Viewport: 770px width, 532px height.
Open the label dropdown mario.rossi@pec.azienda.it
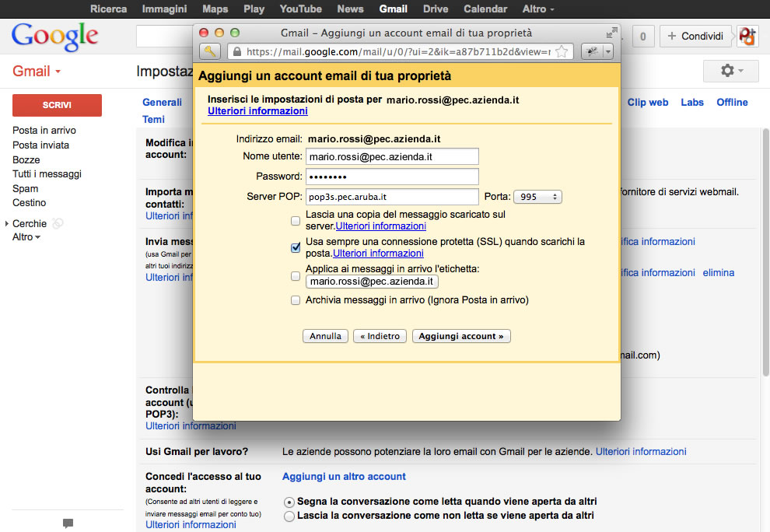click(373, 282)
